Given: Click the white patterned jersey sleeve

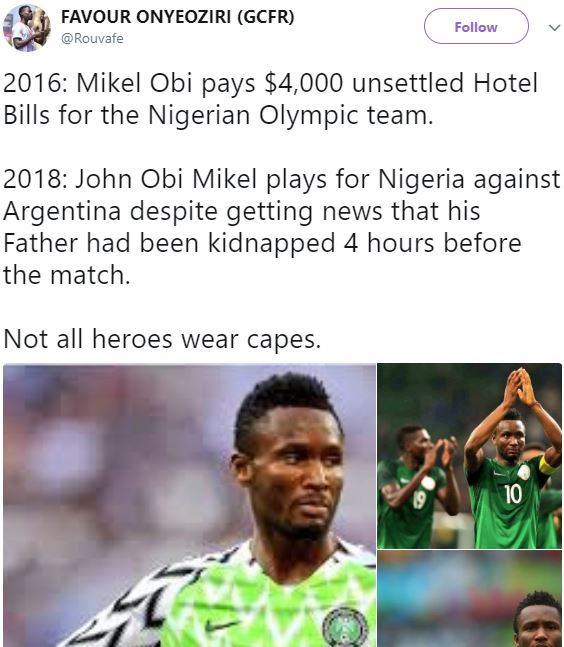Looking at the screenshot, I should pos(136,609).
